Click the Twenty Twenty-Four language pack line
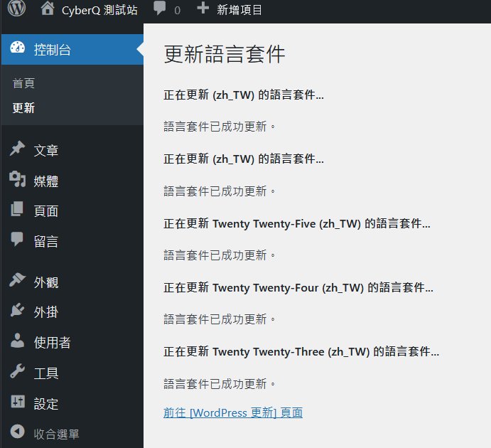The image size is (491, 448). tap(298, 287)
